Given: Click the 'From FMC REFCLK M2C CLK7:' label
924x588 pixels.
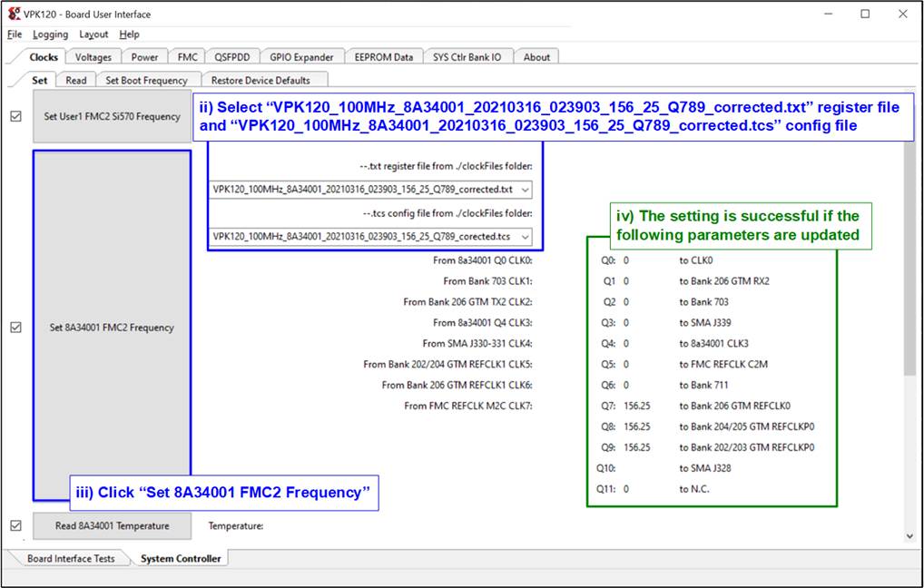Looking at the screenshot, I should pos(468,406).
